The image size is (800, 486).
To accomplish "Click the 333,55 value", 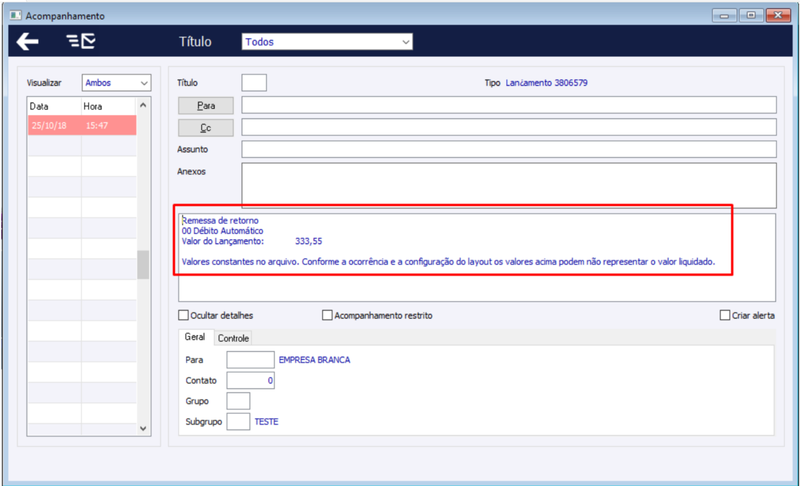I will click(309, 241).
